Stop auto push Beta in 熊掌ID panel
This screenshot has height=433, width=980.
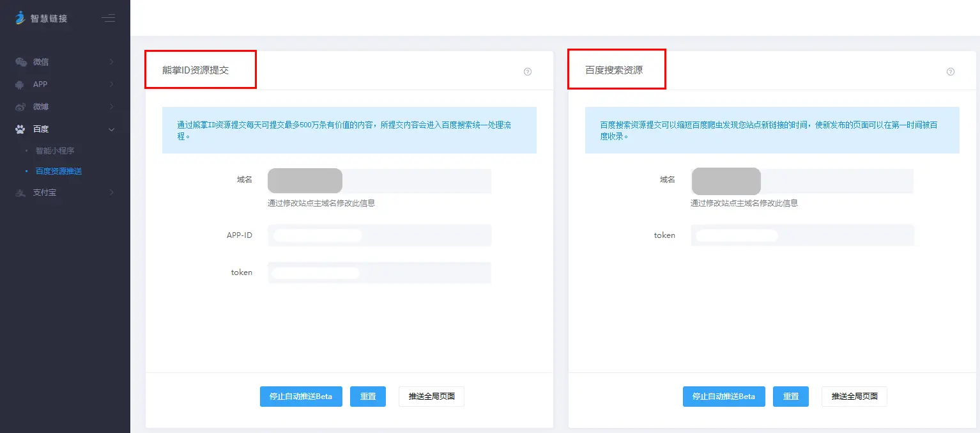(301, 397)
